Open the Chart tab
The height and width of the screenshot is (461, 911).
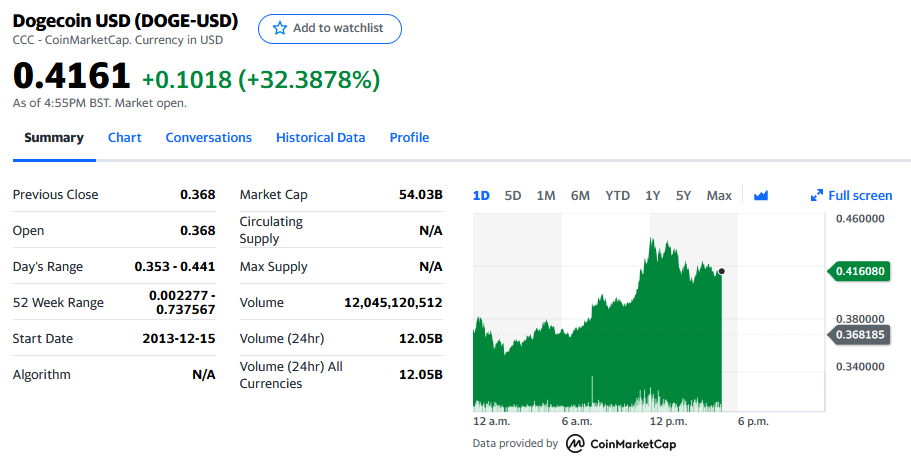pyautogui.click(x=124, y=138)
